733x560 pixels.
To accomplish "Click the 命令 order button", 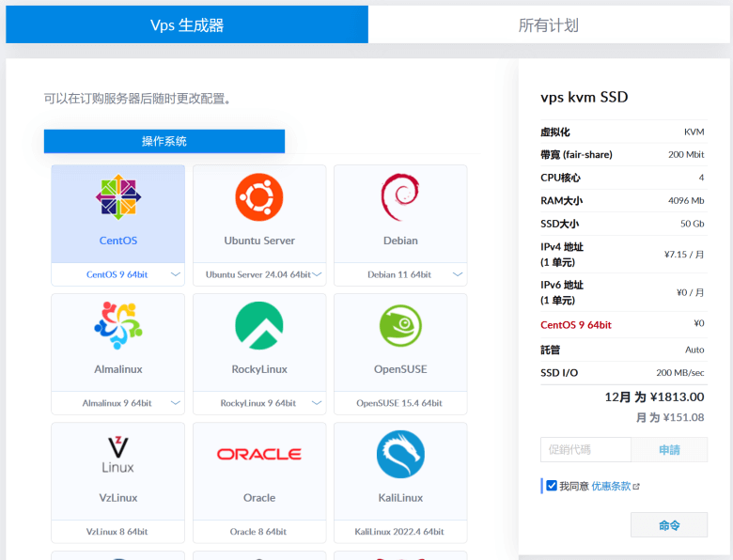I will click(669, 525).
